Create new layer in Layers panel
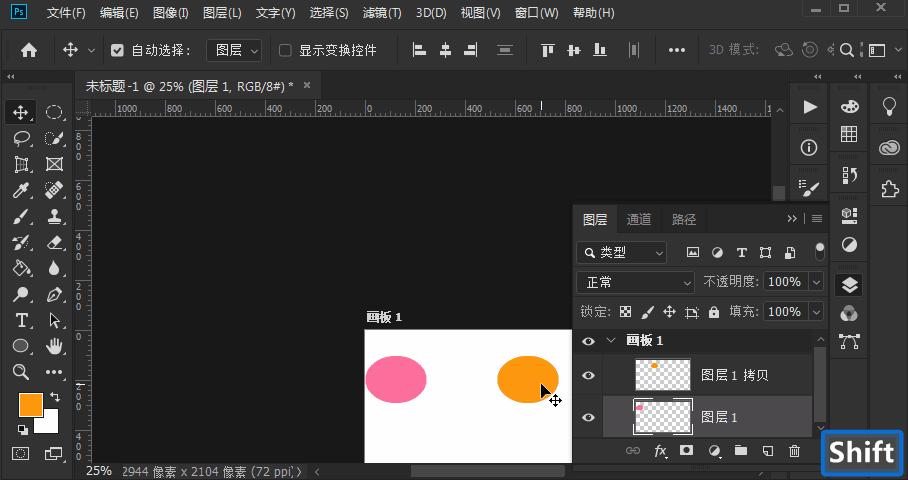 pos(768,450)
